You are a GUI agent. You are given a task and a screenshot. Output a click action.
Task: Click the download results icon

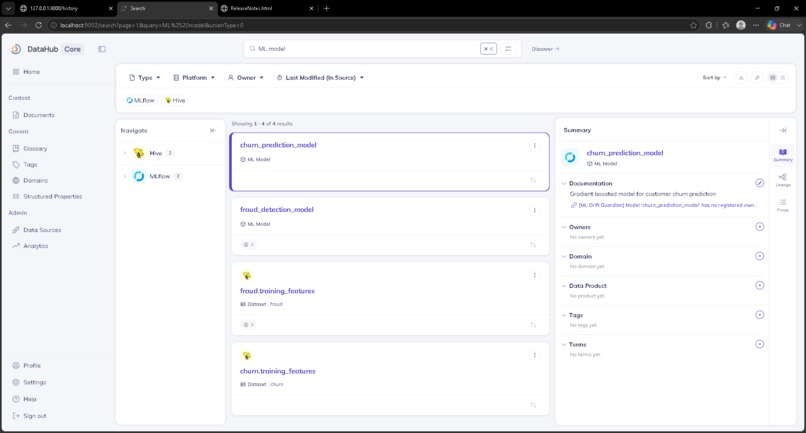741,78
